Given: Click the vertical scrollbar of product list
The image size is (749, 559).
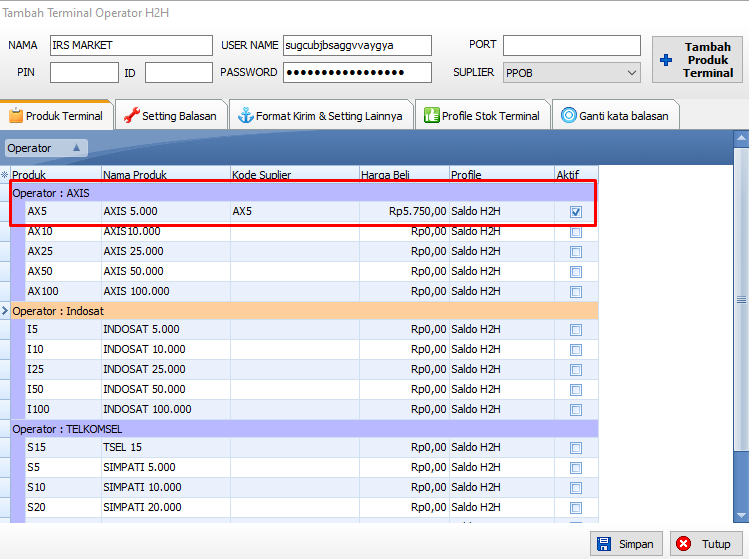Looking at the screenshot, I should [x=741, y=300].
